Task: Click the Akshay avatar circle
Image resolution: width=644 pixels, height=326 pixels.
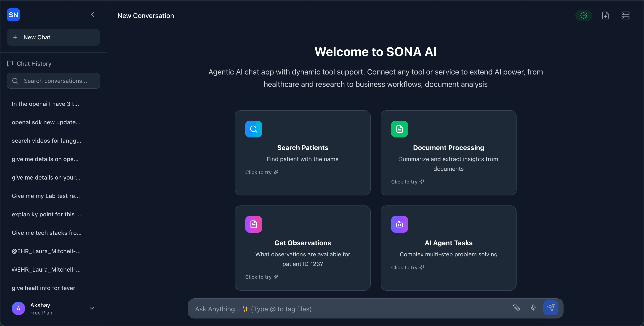Action: [18, 308]
